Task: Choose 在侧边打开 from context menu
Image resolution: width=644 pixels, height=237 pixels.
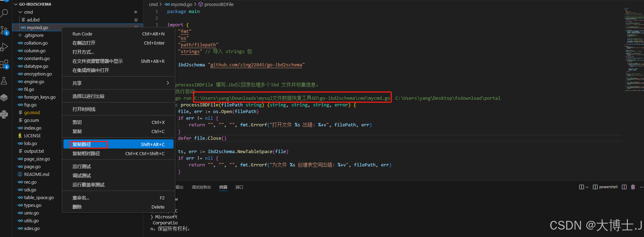Action: click(118, 43)
